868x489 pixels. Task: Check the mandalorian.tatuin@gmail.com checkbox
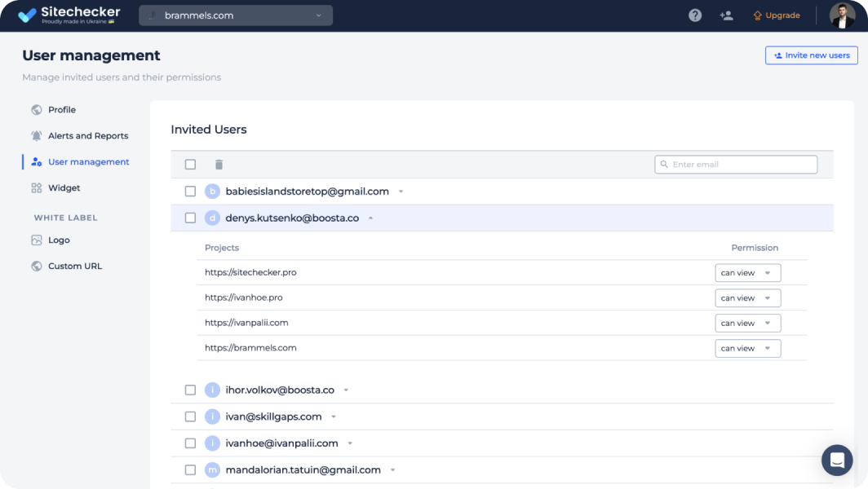190,469
